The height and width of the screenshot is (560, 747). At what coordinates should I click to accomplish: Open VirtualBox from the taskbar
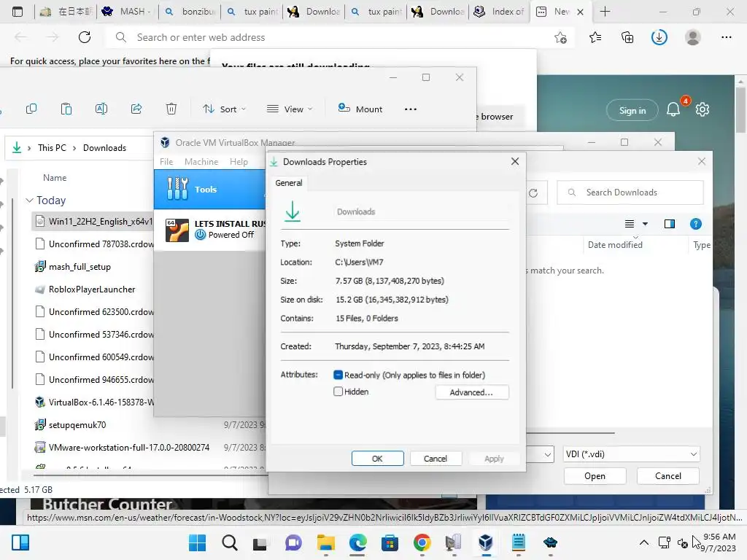coord(486,542)
